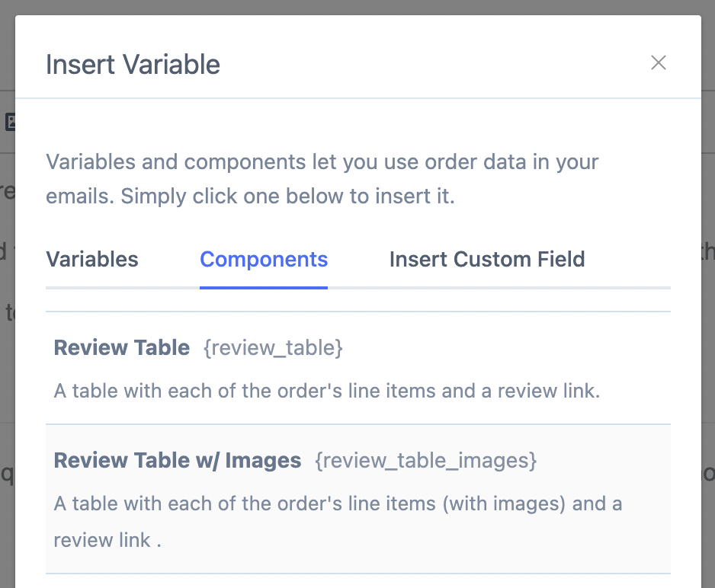
Task: Click the Insert Variable dialog title
Action: point(133,64)
